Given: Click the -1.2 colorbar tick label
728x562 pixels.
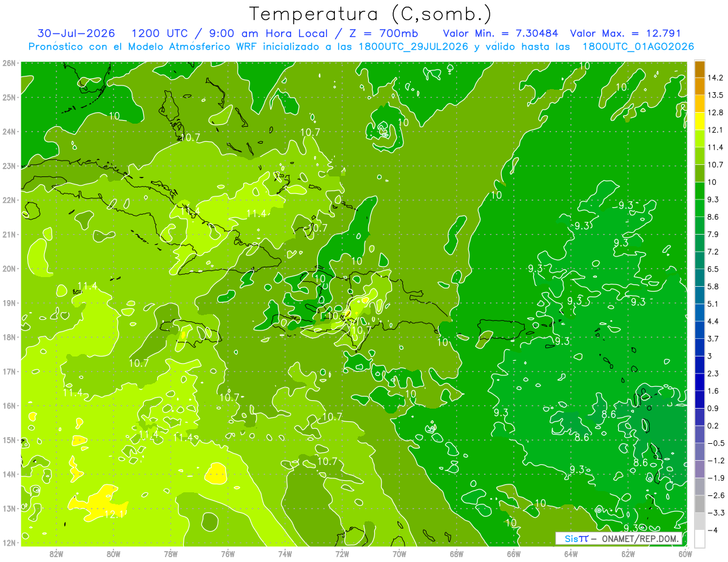Looking at the screenshot, I should click(x=716, y=461).
